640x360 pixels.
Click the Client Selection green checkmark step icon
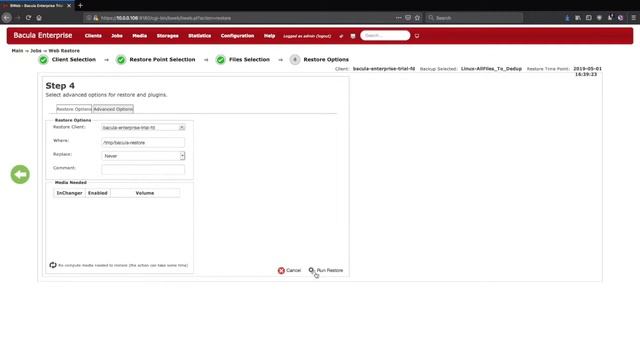click(43, 60)
